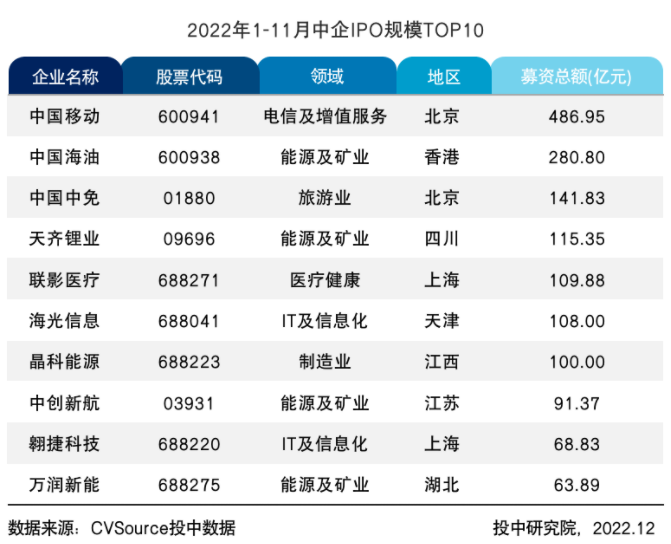
Task: Click the 医疗健康 cell
Action: pyautogui.click(x=325, y=280)
